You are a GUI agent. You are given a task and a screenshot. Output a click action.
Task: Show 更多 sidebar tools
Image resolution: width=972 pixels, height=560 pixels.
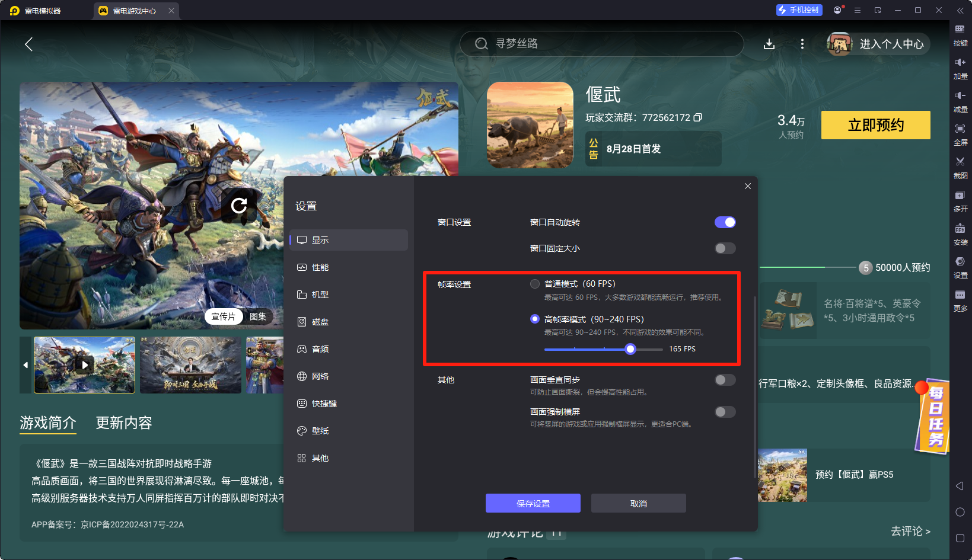pos(960,300)
